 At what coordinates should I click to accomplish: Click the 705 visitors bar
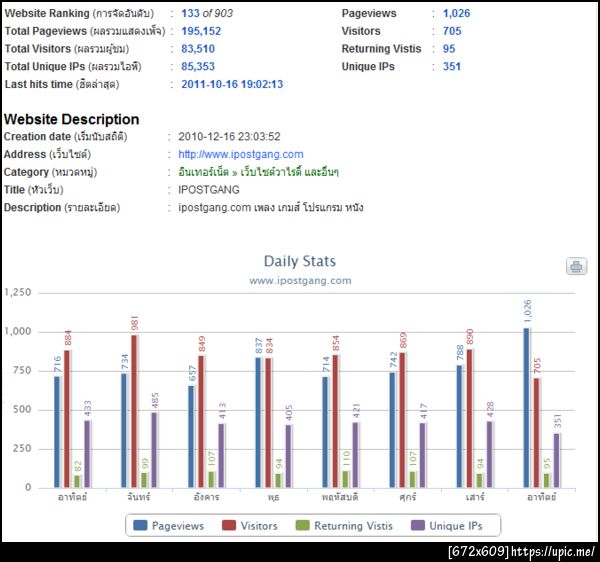[536, 433]
